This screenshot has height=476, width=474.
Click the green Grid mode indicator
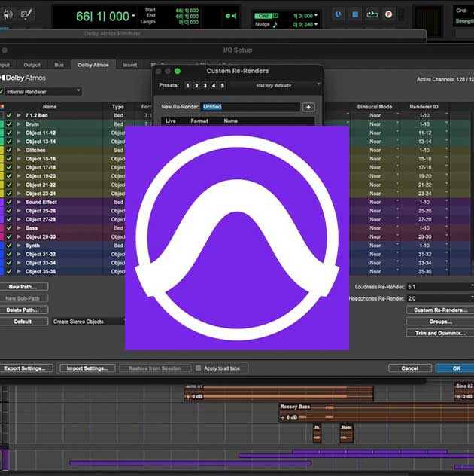(x=266, y=16)
